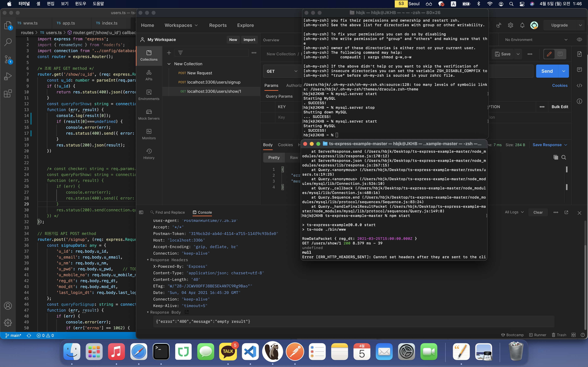Viewport: 588px width, 367px height.
Task: Toggle environment quick look eye icon
Action: [x=579, y=39]
